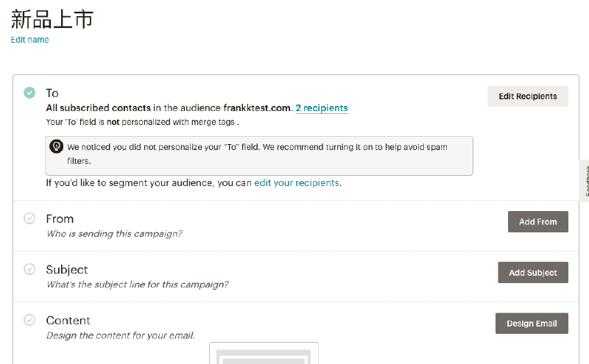589x364 pixels.
Task: Open the Feedback side tab
Action: [585, 180]
